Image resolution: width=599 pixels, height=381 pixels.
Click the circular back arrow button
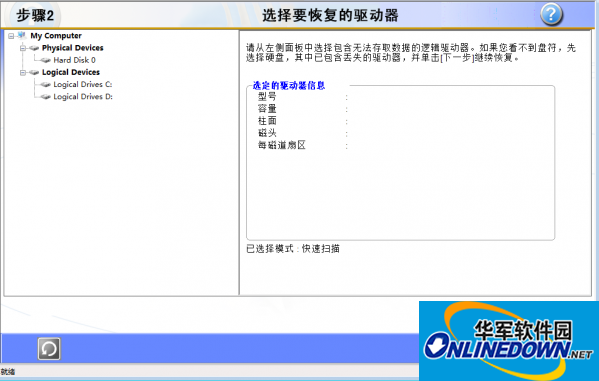coord(49,349)
